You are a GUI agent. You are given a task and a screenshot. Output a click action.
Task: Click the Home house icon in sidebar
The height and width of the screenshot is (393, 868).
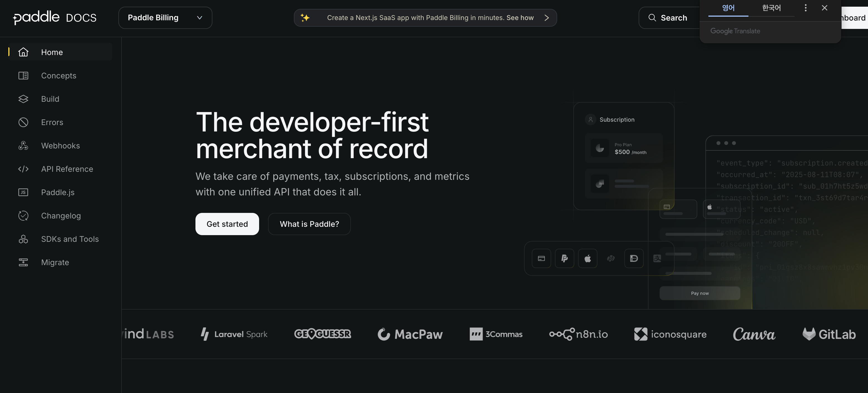(23, 52)
